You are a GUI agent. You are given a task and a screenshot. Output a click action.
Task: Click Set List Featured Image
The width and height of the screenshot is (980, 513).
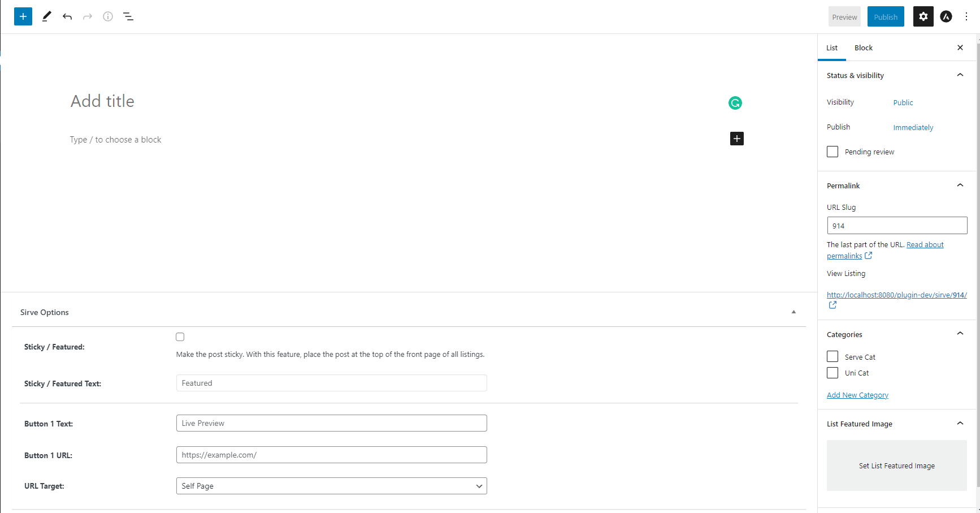click(x=897, y=465)
